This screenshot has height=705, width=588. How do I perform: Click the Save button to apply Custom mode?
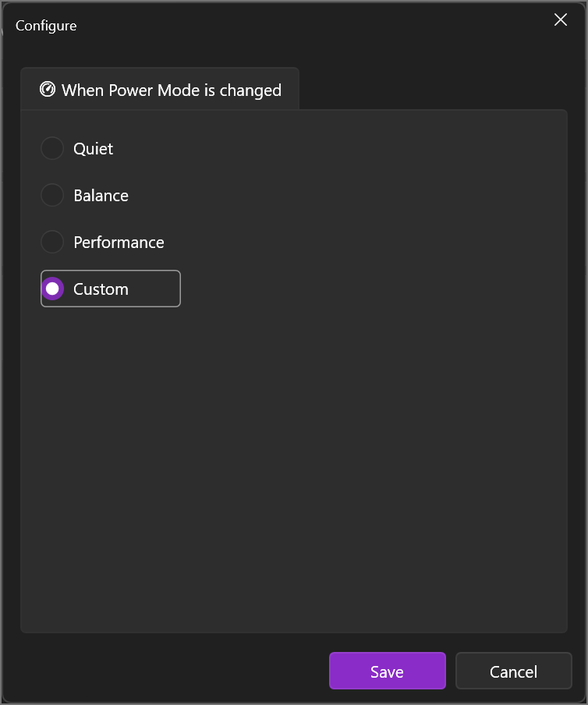(387, 671)
